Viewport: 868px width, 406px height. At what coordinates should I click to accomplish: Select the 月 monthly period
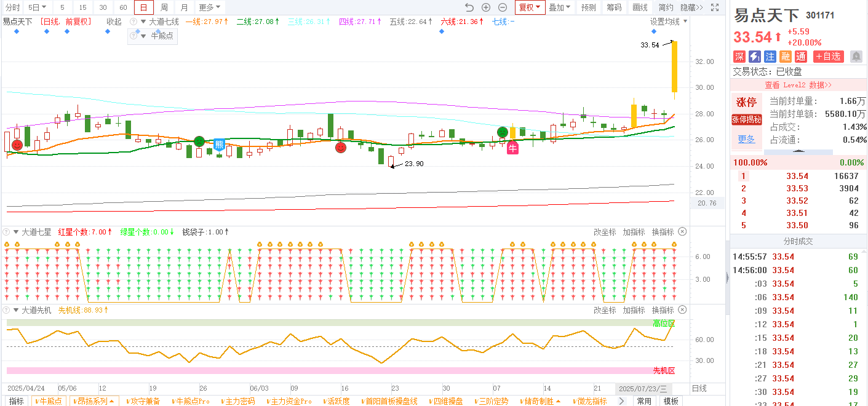click(x=185, y=7)
